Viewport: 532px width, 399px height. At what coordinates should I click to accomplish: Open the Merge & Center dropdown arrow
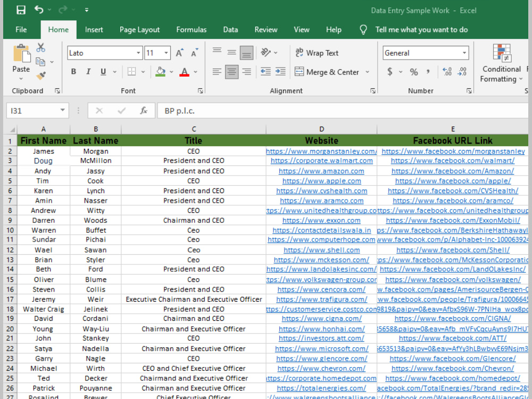tap(368, 72)
